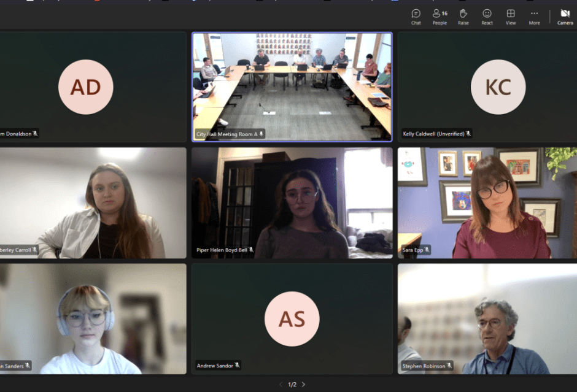Open the View layout options
577x392 pixels.
[511, 17]
